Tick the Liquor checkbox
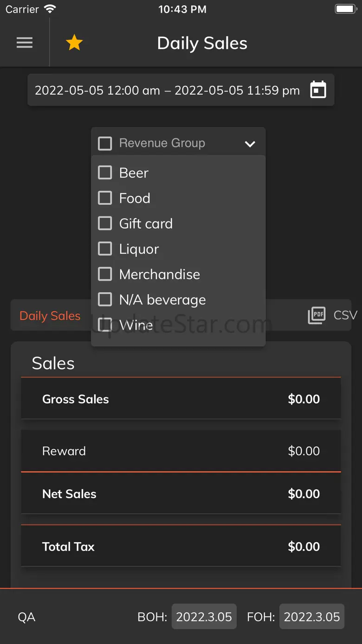This screenshot has width=362, height=644. (105, 249)
